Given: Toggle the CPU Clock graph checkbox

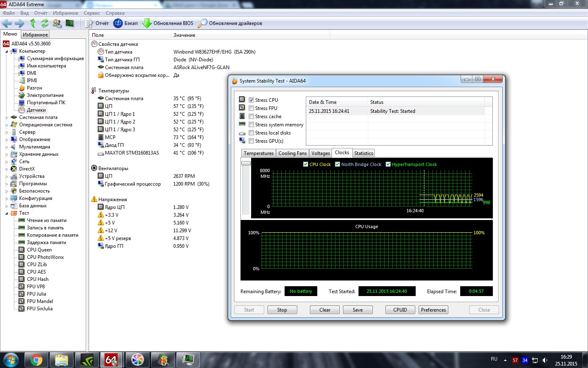Looking at the screenshot, I should [x=305, y=164].
